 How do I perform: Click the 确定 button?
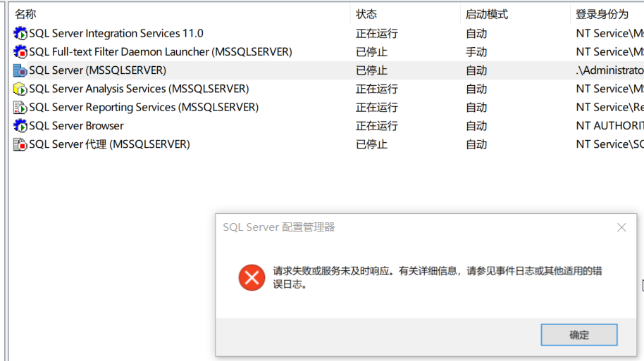pos(579,335)
